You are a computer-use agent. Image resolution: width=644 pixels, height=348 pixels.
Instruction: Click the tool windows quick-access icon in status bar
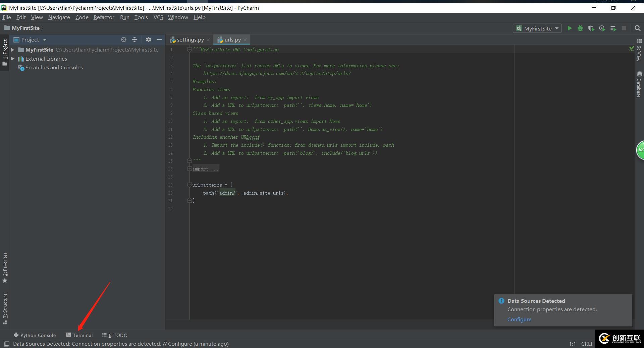pos(6,344)
